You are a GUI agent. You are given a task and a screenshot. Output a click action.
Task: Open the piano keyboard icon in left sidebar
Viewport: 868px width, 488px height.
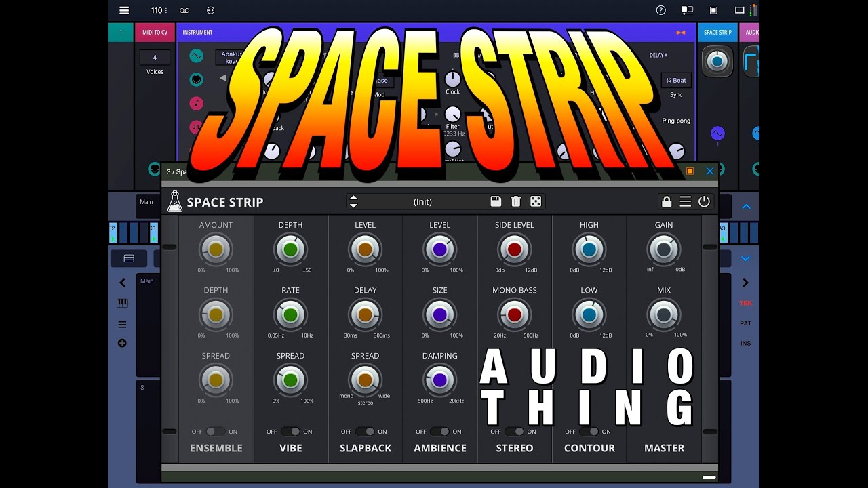tap(122, 303)
